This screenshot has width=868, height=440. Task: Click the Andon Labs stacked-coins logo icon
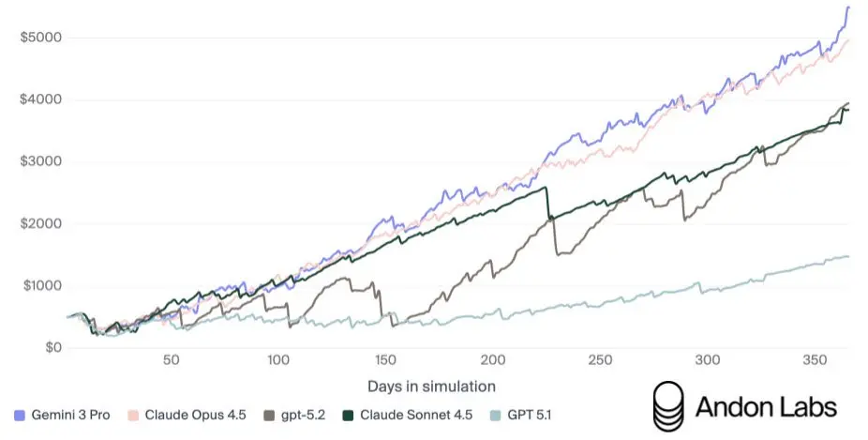pos(667,405)
